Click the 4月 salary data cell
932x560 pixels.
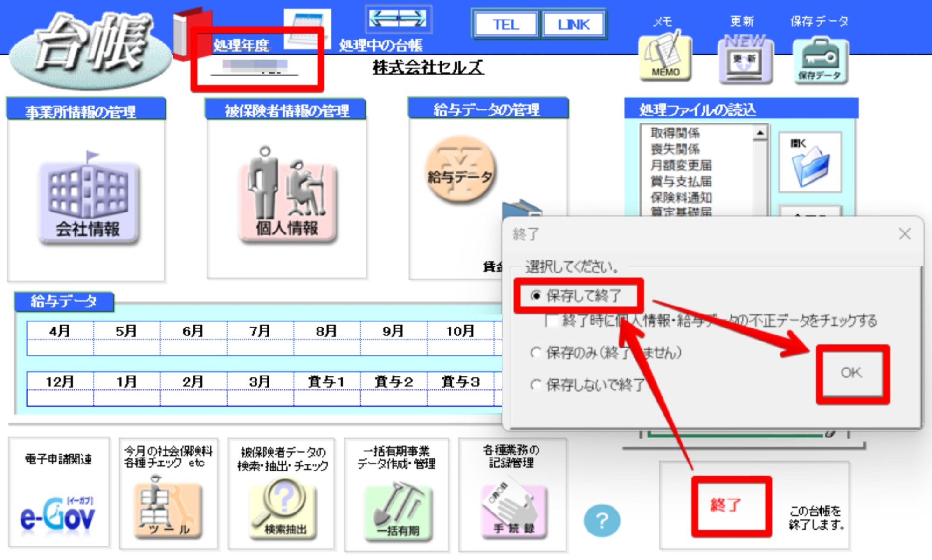(60, 348)
